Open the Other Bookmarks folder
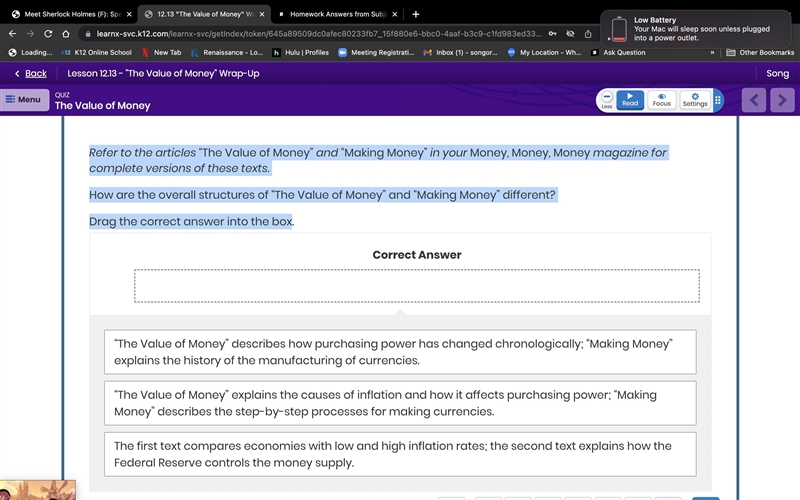Screen dimensions: 800x500 [760, 52]
